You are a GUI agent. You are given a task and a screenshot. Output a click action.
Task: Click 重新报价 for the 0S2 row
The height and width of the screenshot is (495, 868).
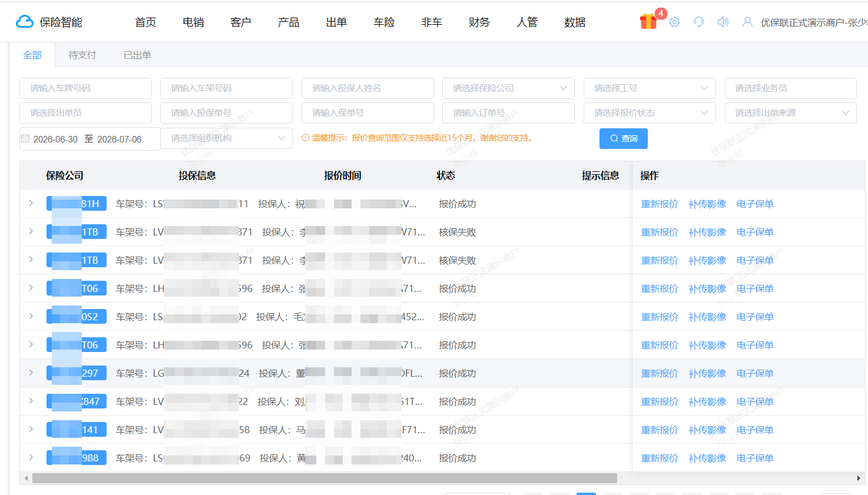[660, 317]
